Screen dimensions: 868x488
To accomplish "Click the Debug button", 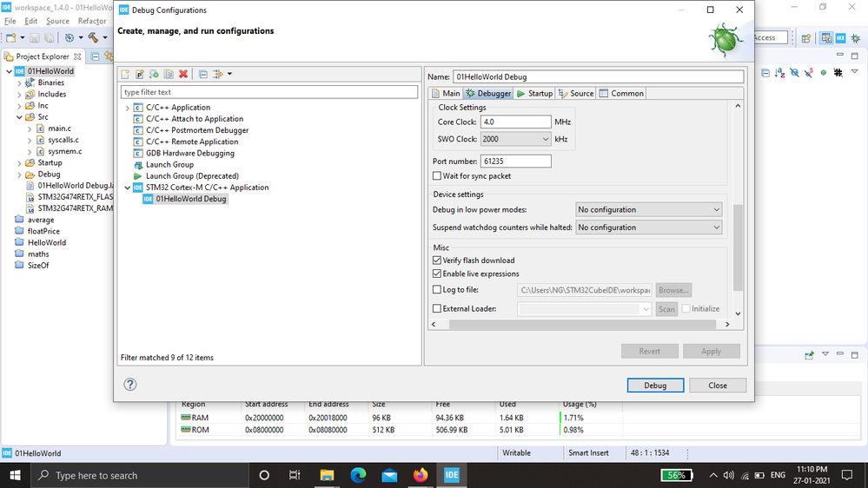I will coord(655,385).
